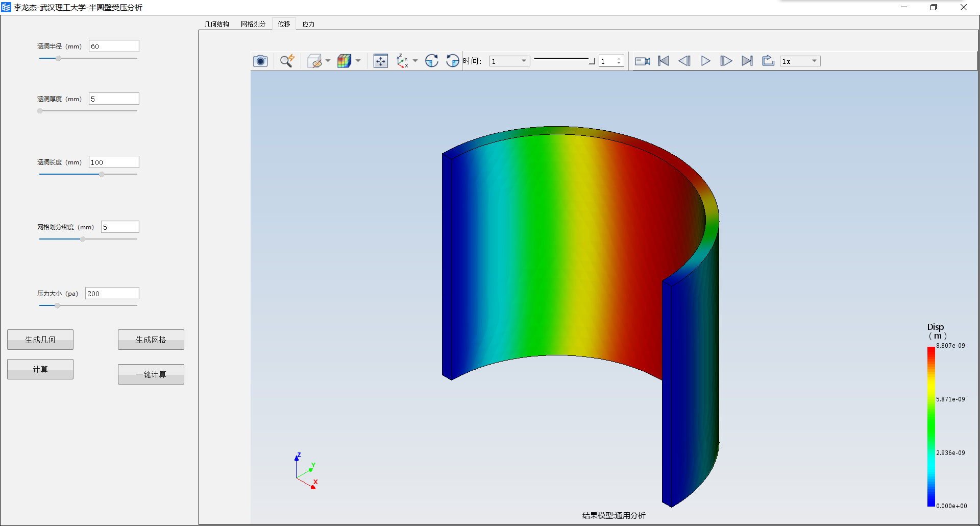Click the application icon in title bar
The height and width of the screenshot is (526, 980).
6,7
